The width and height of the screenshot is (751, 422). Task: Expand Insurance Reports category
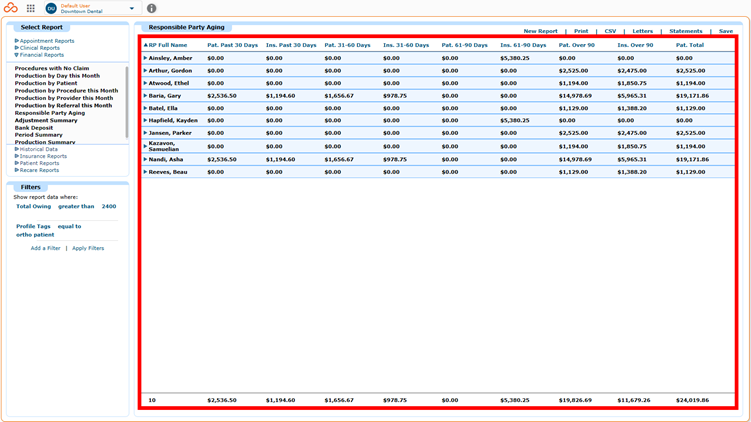[41, 156]
